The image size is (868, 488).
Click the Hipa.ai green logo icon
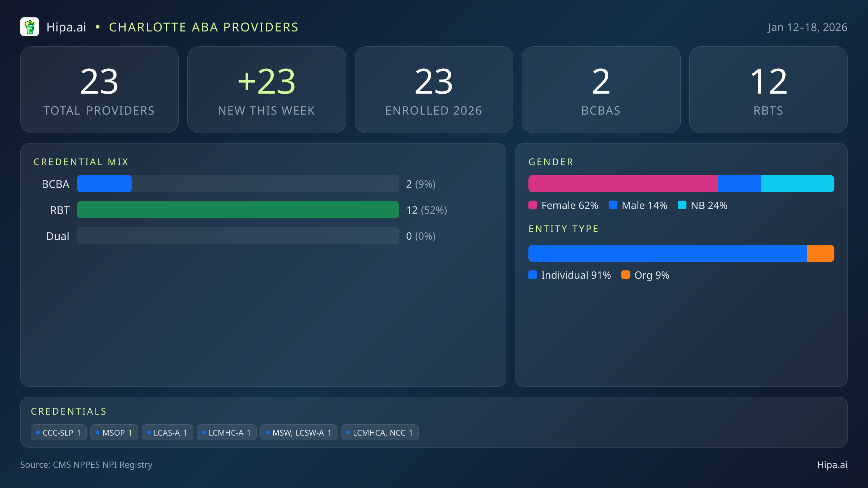(x=30, y=27)
